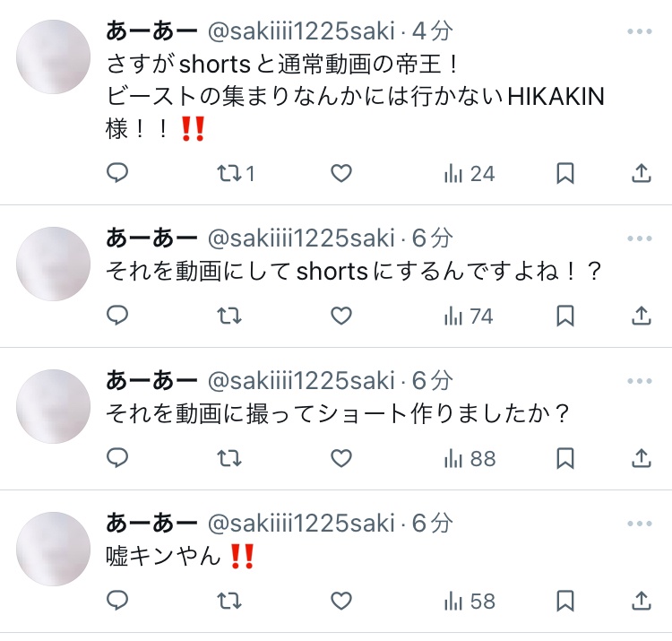Retweet the ショート作りましたか tweet
Screen dimensions: 672x641
229,458
